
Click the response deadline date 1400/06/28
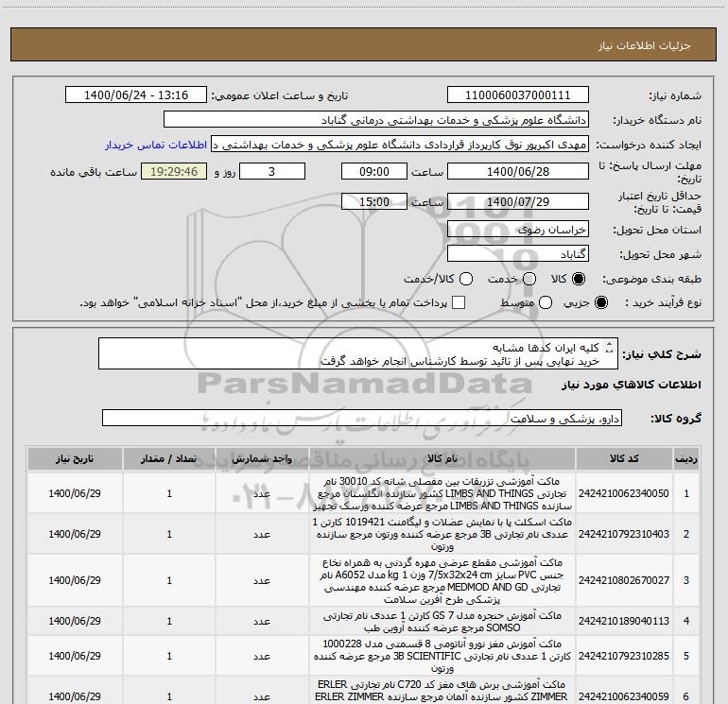pos(518,171)
